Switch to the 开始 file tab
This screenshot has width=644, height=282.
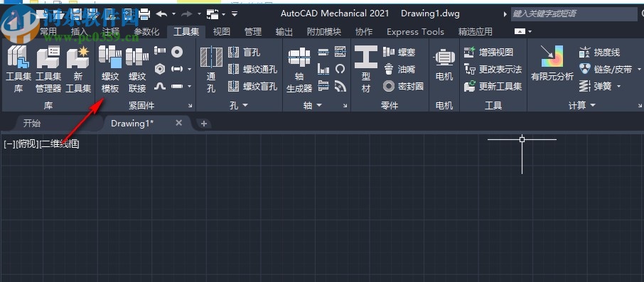pos(31,123)
